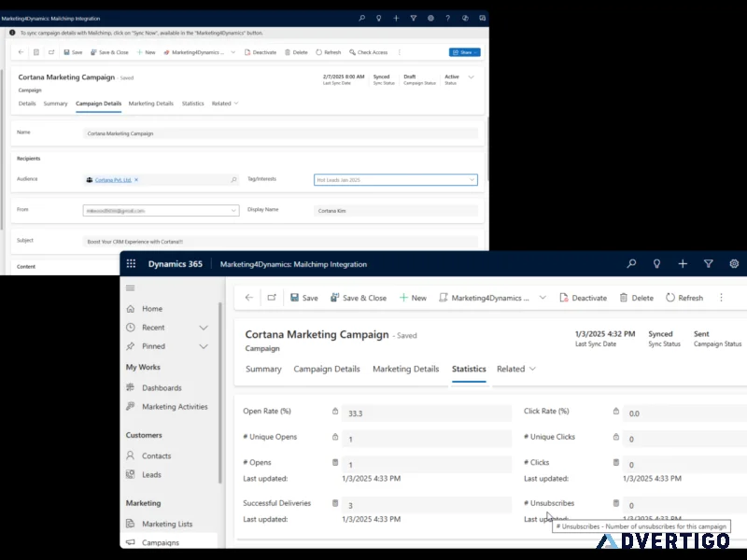Expand the Recent section in sidebar

(x=204, y=328)
